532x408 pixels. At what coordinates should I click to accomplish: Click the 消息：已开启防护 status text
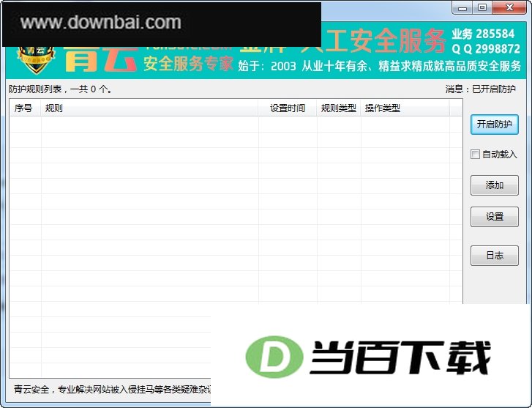click(480, 89)
